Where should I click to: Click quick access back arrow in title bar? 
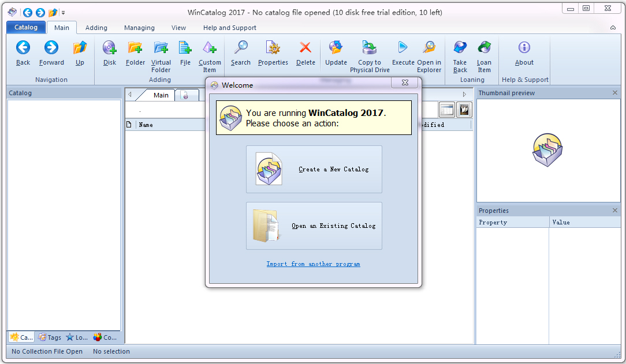pyautogui.click(x=27, y=13)
